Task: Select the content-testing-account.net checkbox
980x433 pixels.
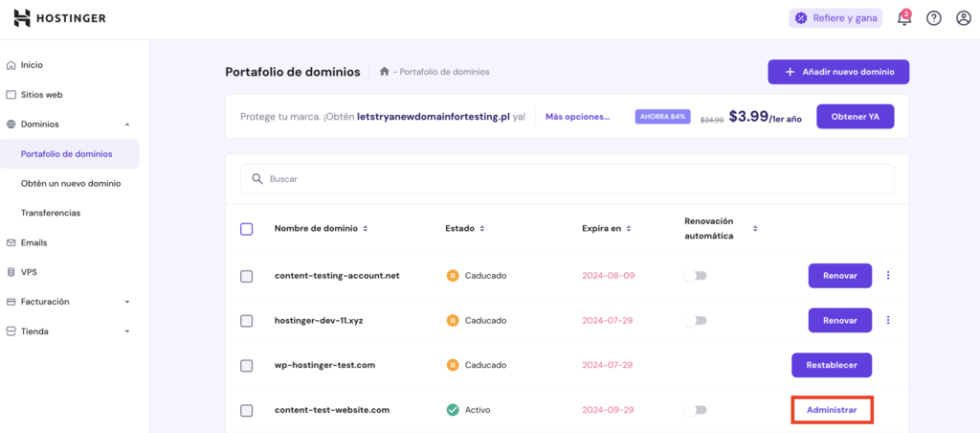Action: tap(247, 276)
